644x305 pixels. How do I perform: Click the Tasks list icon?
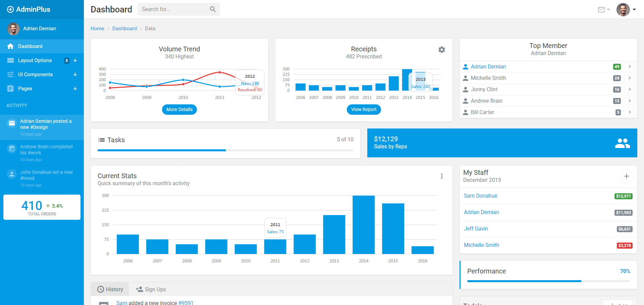pyautogui.click(x=101, y=140)
